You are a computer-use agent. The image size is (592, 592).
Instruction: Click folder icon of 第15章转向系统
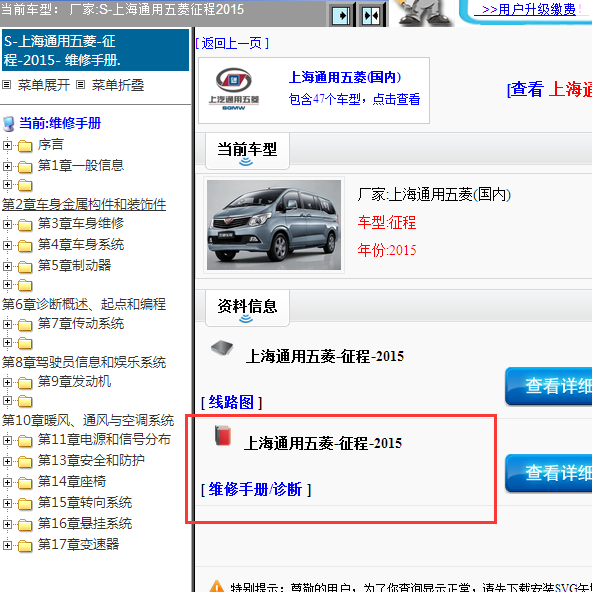25,504
